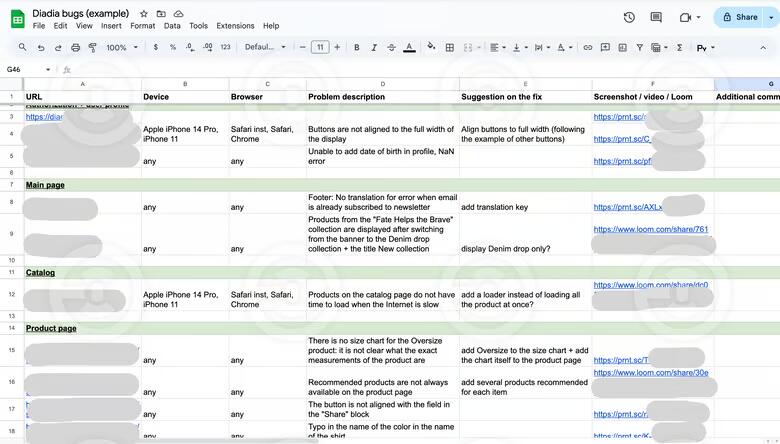This screenshot has width=780, height=444.
Task: Open the comments panel icon
Action: (656, 17)
